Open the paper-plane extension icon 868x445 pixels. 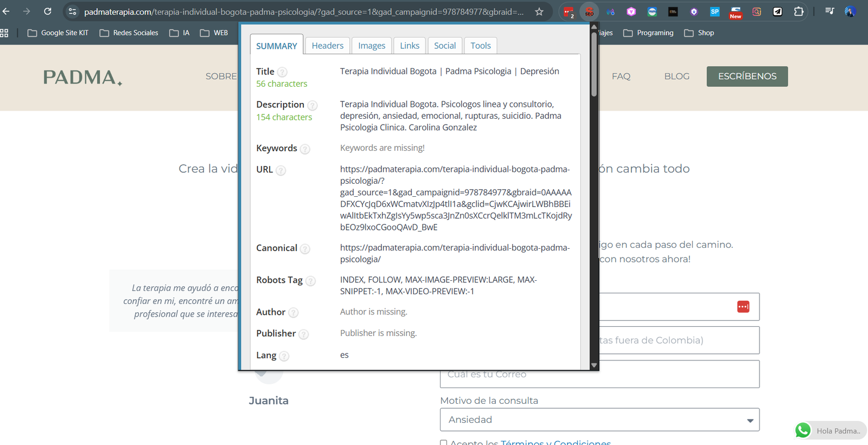coord(777,11)
